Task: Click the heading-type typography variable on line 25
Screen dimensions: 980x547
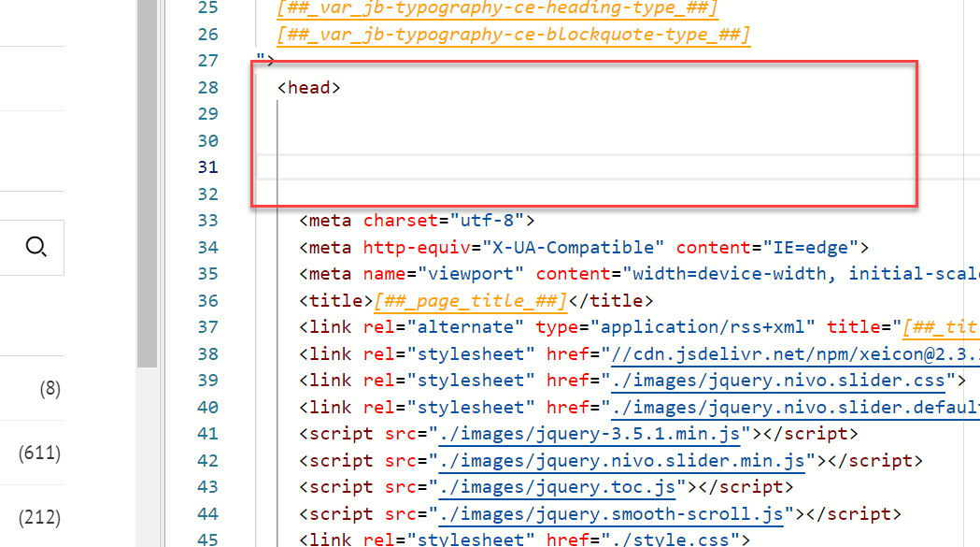Action: 498,8
